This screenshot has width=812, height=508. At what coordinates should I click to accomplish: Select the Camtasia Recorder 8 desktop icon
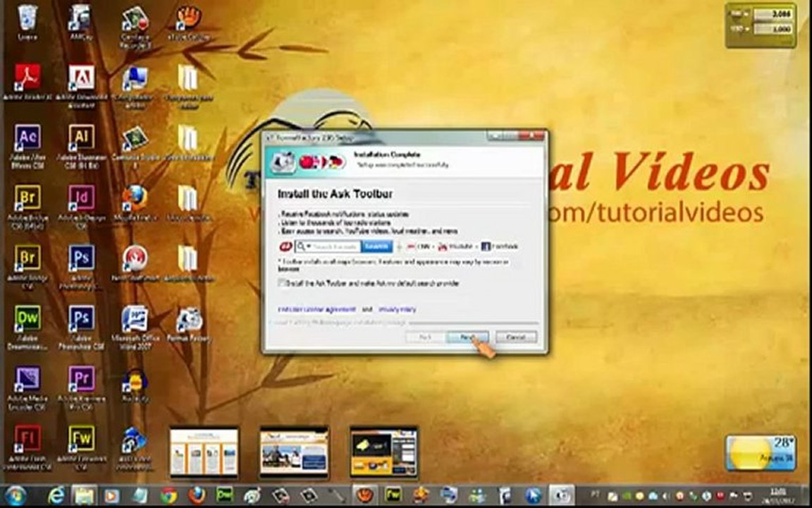click(x=135, y=26)
